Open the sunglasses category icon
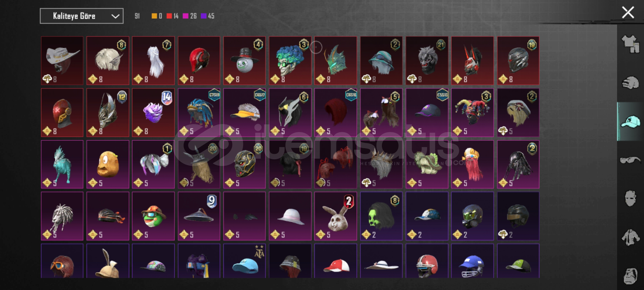The width and height of the screenshot is (644, 290). pos(630,160)
